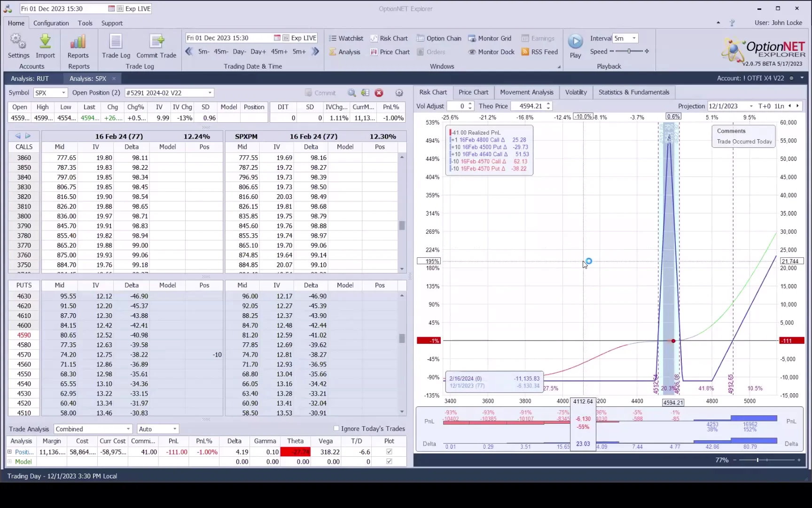Select the Volatility tab

576,92
